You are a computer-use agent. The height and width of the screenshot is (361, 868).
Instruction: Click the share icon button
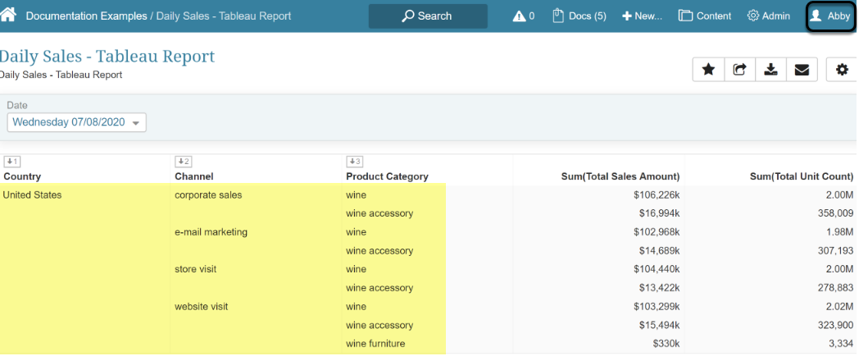coord(739,71)
